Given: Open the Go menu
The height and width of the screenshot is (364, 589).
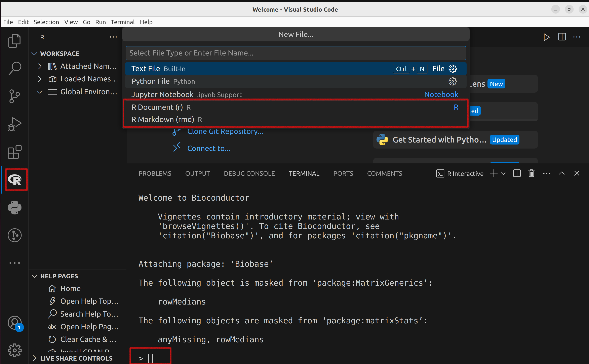Looking at the screenshot, I should [86, 22].
